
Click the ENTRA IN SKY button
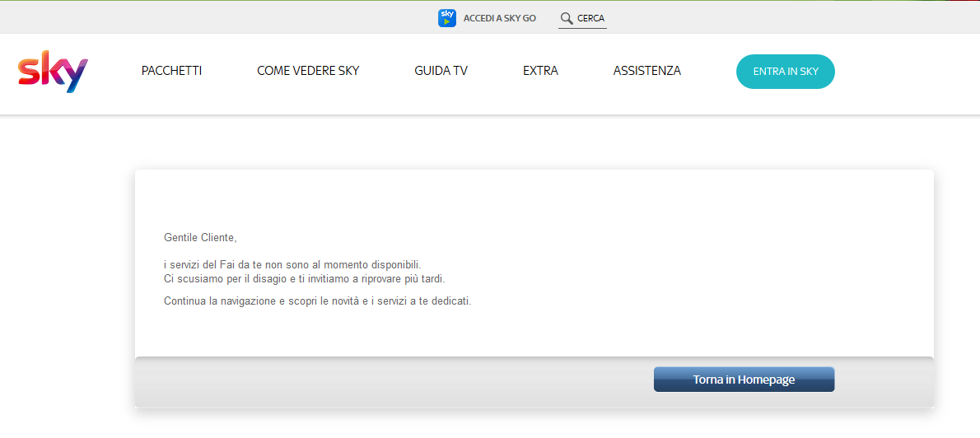pos(786,72)
